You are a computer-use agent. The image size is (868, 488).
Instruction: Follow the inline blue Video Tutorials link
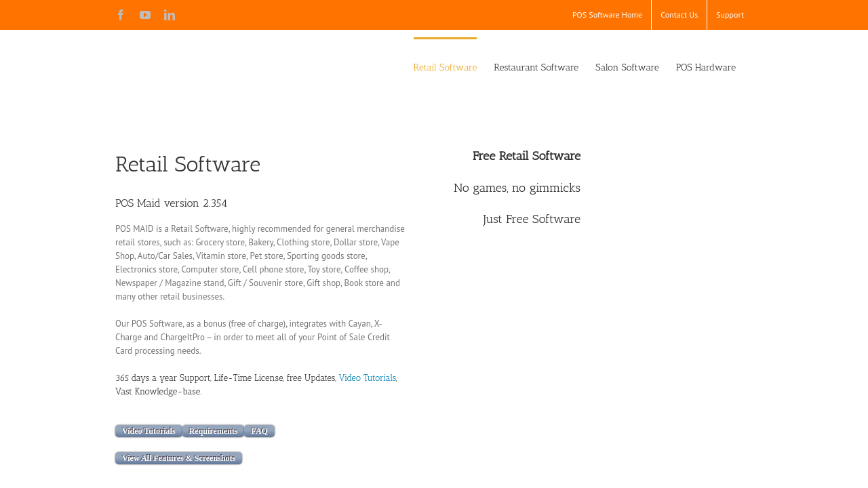[x=367, y=378]
